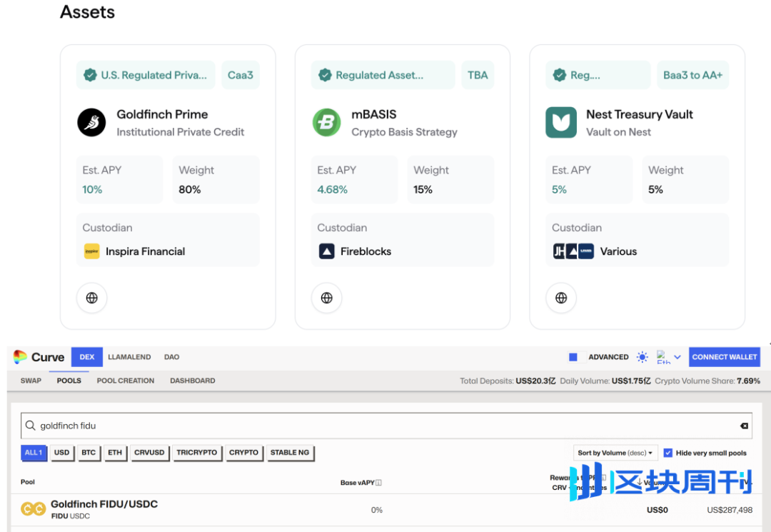Click the Baa3 to AA+ rating tag

click(692, 75)
